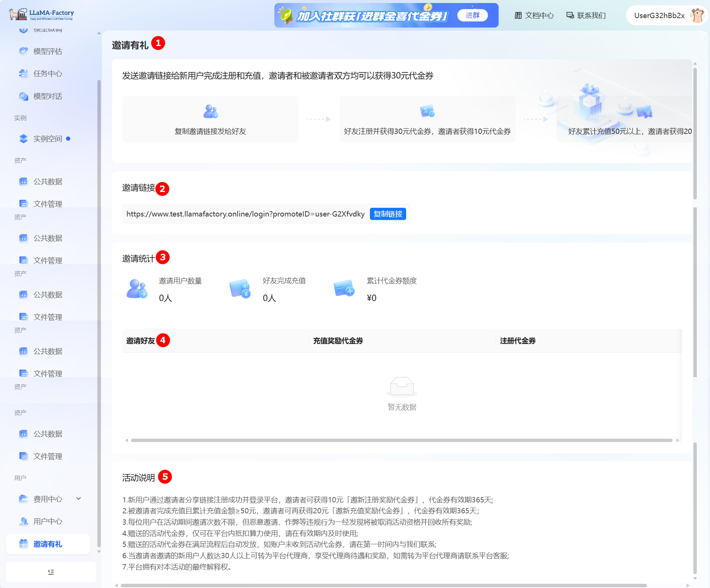This screenshot has height=588, width=710.
Task: Click the LLaMA-Factory logo
Action: 42,14
